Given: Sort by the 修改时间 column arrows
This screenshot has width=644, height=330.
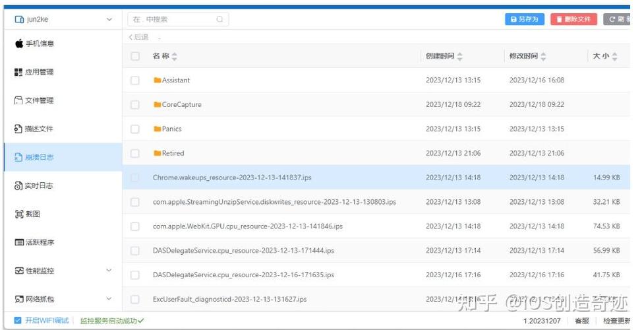Looking at the screenshot, I should [543, 56].
